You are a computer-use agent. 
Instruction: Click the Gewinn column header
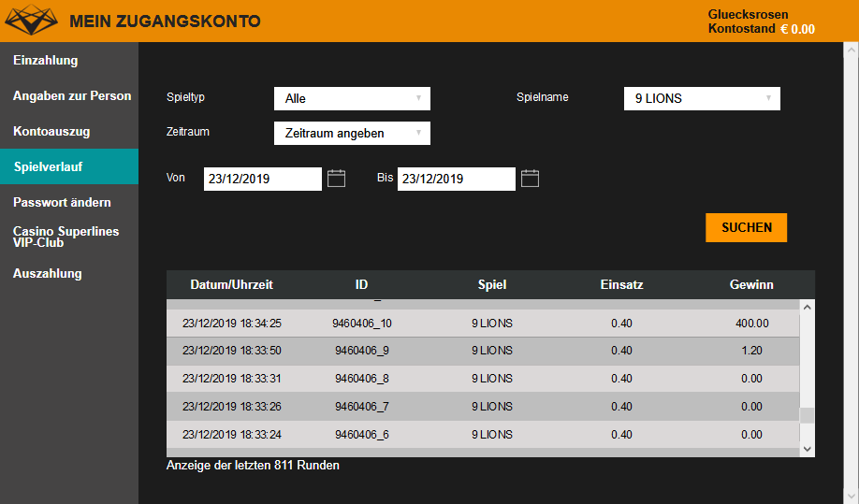[x=751, y=284]
